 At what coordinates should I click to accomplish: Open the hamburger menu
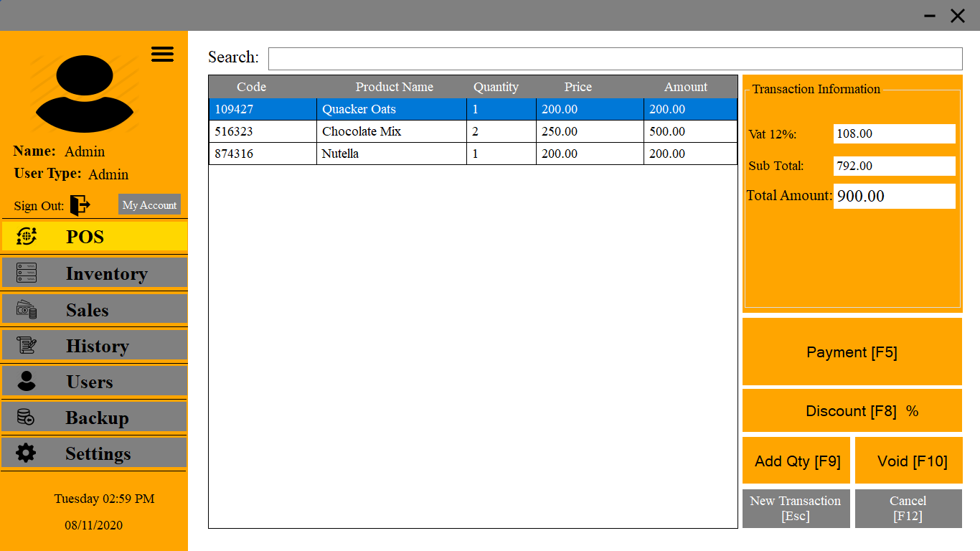(x=162, y=54)
